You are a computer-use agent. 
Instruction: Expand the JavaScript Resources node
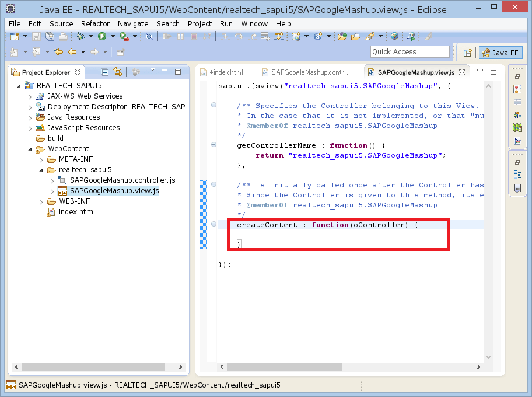click(30, 128)
